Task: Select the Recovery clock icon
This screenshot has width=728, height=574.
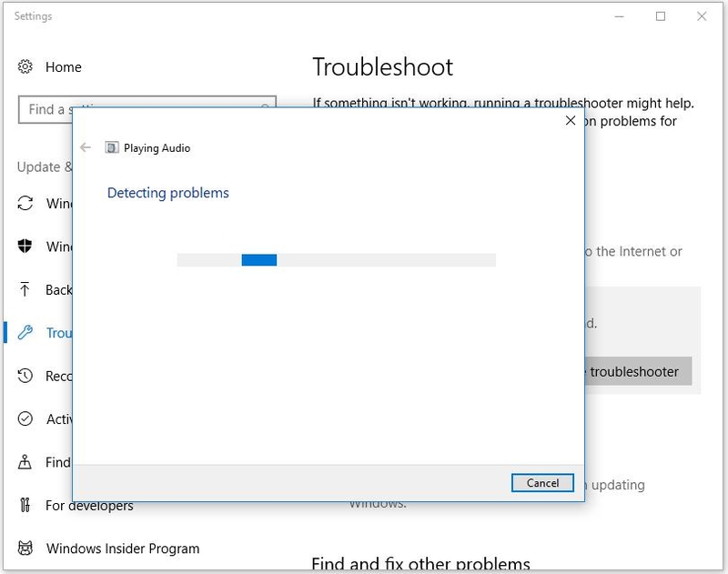Action: [25, 376]
